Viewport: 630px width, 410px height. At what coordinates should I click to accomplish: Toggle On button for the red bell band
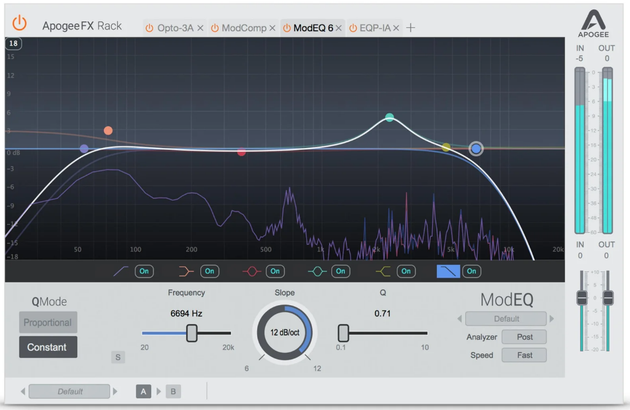[275, 271]
